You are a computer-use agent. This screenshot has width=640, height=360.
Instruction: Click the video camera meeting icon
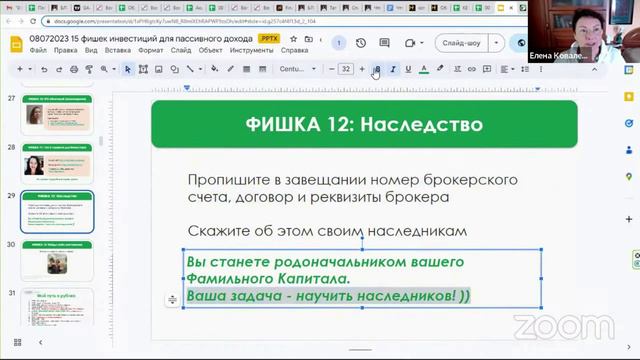[410, 43]
